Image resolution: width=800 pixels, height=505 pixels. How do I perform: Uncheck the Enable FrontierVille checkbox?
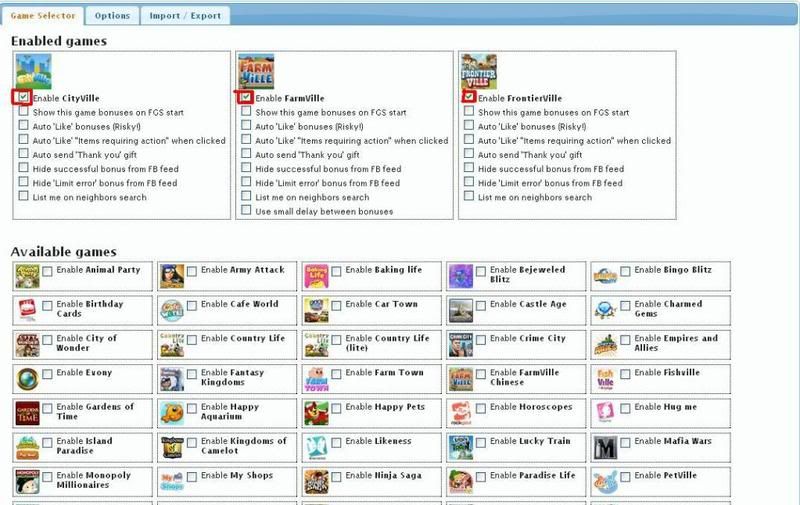click(x=469, y=96)
